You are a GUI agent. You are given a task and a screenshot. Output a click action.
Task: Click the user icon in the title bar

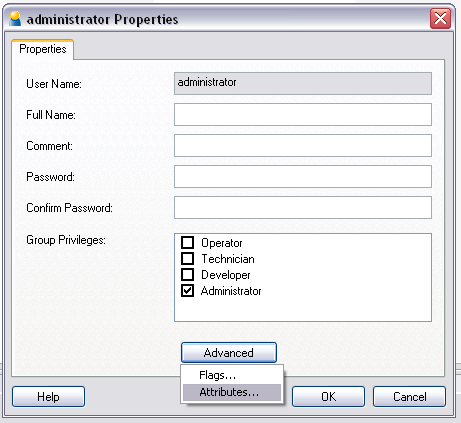point(15,18)
